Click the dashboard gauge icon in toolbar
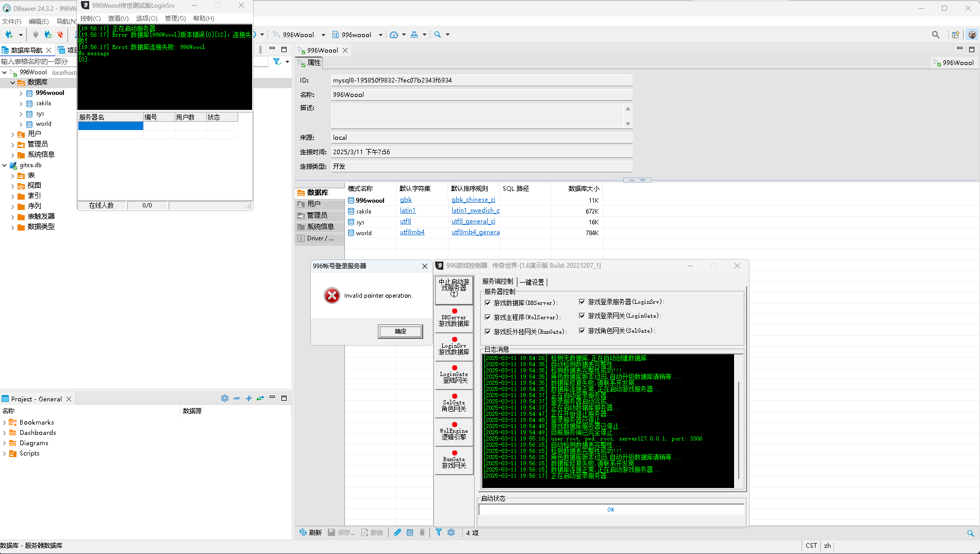 click(x=394, y=35)
